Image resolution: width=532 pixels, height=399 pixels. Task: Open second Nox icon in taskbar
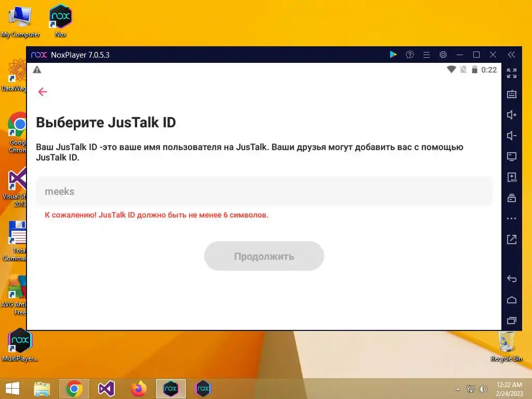tap(203, 389)
